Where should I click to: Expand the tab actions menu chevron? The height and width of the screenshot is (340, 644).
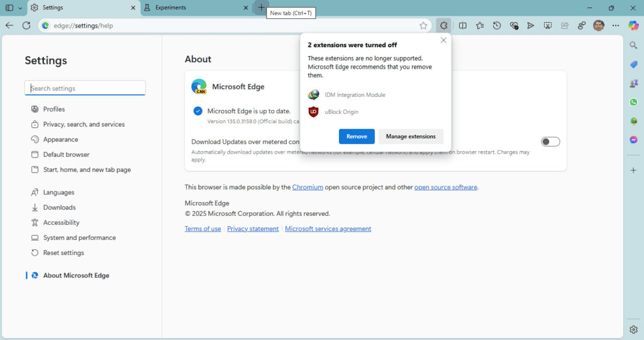pos(20,8)
